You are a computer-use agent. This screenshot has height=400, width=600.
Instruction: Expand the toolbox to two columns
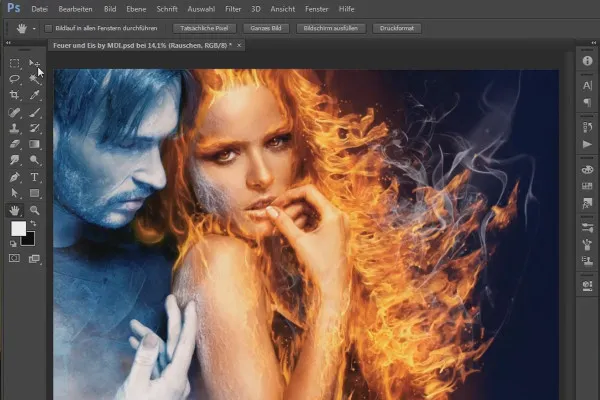(8, 42)
